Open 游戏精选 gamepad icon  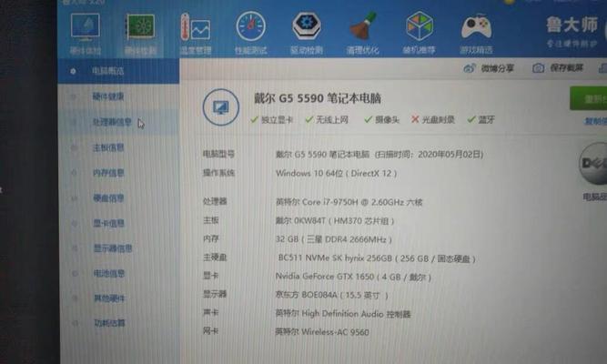(x=476, y=26)
